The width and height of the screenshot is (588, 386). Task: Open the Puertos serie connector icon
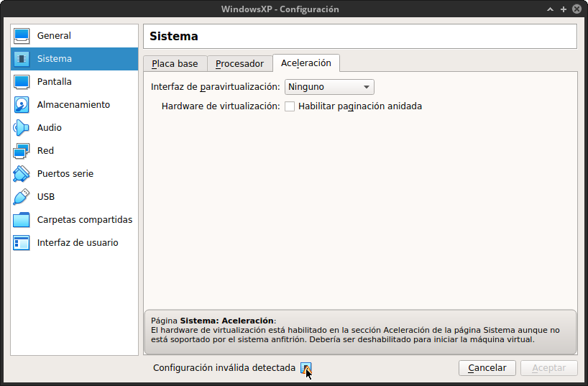click(x=22, y=174)
